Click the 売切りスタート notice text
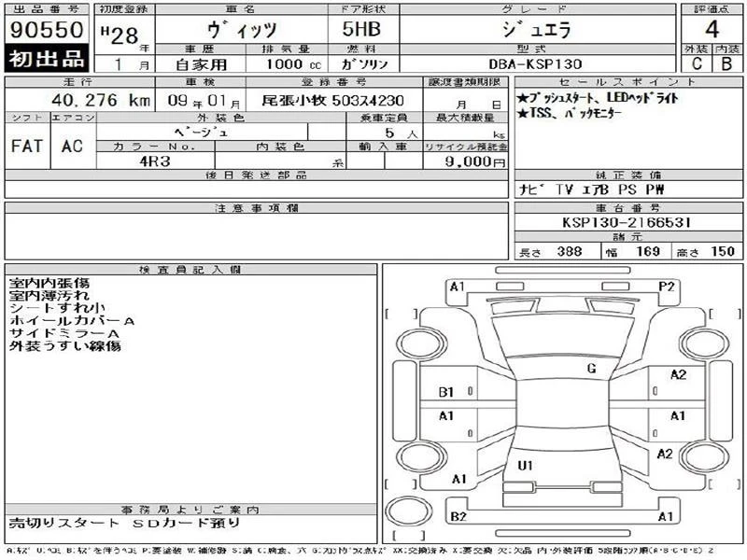Viewport: 747px width, 560px height. point(63,523)
